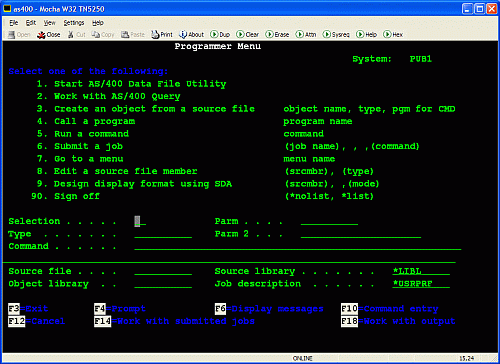Image resolution: width=500 pixels, height=364 pixels.
Task: Click the Source library field *LIBL
Action: [x=421, y=271]
